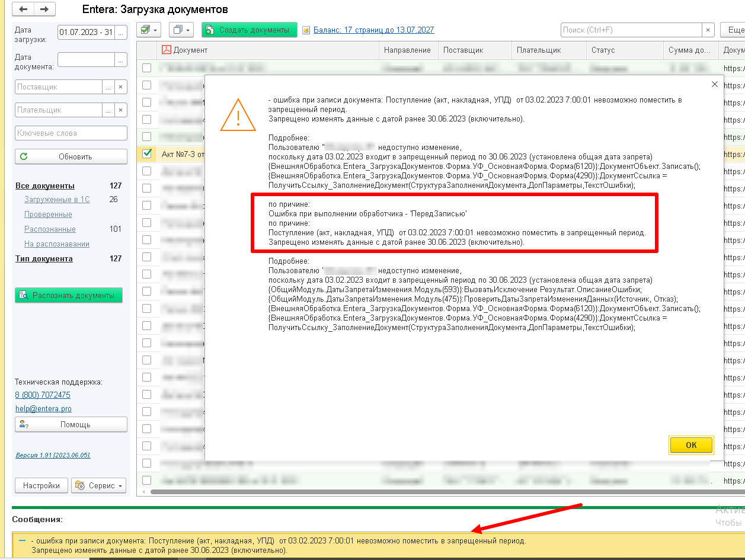Screen dimensions: 745x560
Task: Click the coins icon beside the balance link
Action: (x=306, y=30)
